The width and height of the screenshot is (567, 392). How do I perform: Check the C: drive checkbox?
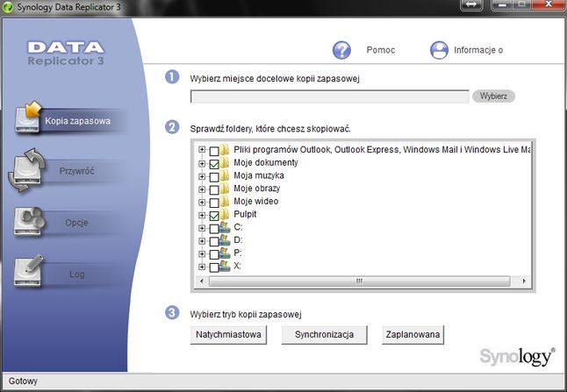214,228
